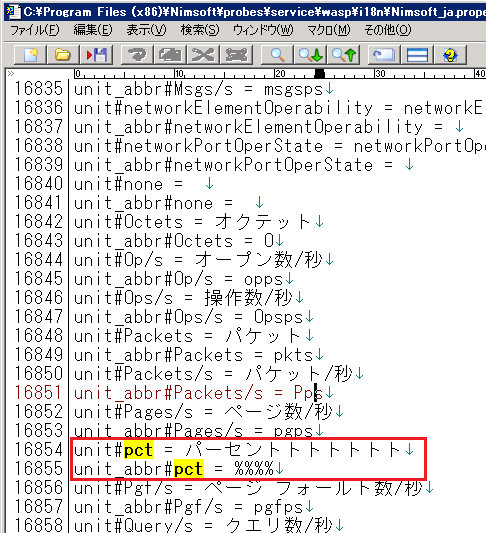Click the split window horizontal bars icon
Viewport: 486px width, 533px height.
(x=417, y=54)
